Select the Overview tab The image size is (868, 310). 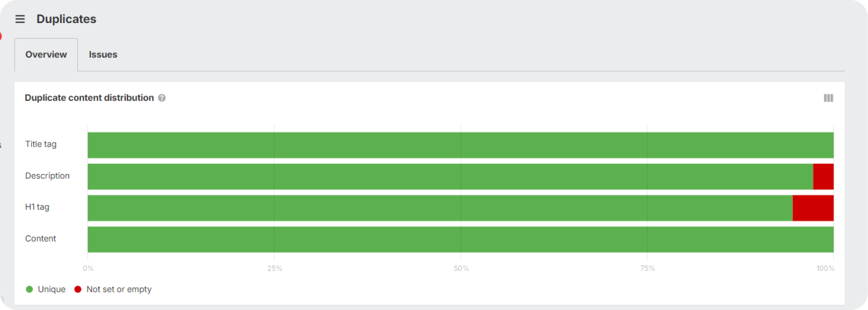point(46,55)
